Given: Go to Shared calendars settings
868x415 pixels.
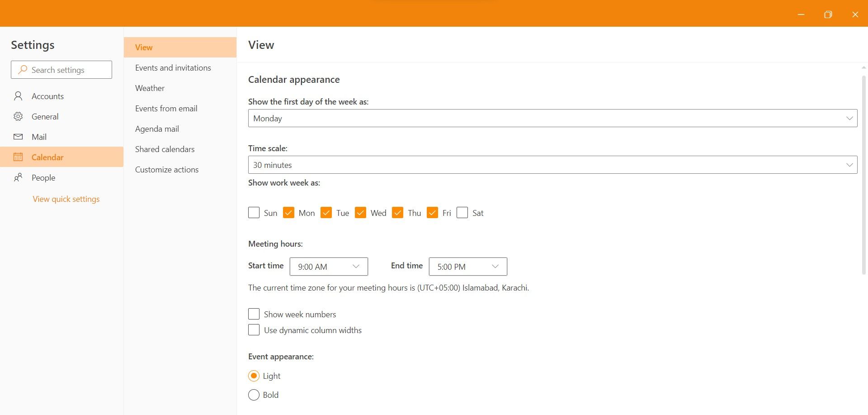Looking at the screenshot, I should 165,149.
